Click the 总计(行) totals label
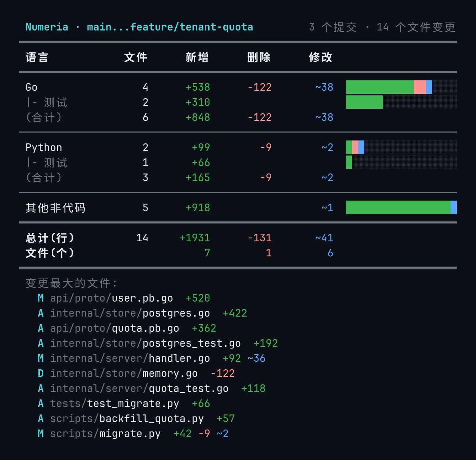Screen dimensions: 476x460 pyautogui.click(x=50, y=238)
